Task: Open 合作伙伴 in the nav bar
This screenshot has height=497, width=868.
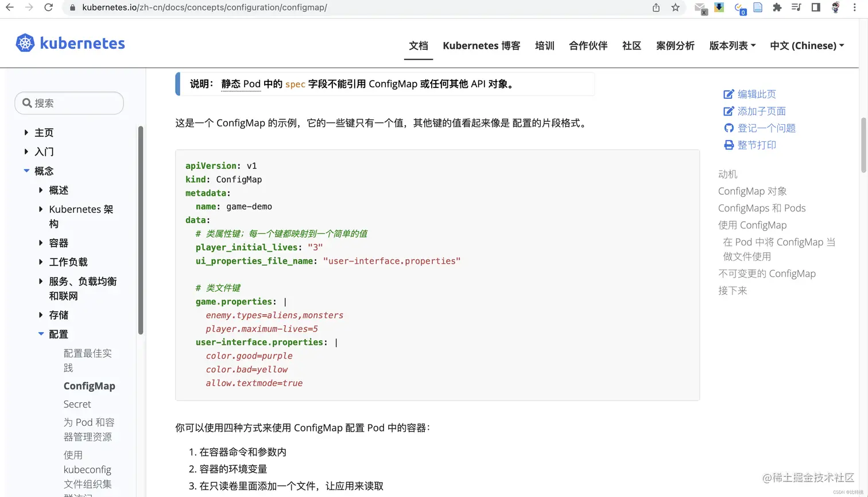Action: click(588, 45)
